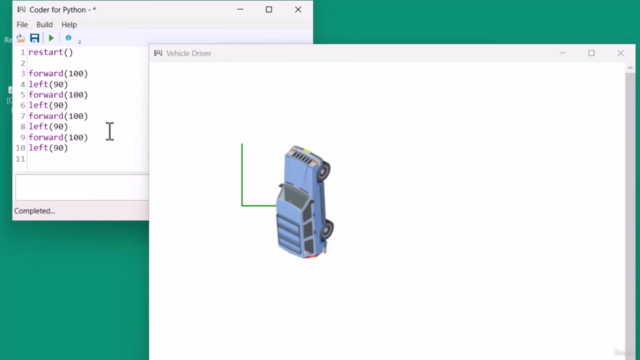The height and width of the screenshot is (360, 640).
Task: Click left(90) on line 6
Action: 48,105
